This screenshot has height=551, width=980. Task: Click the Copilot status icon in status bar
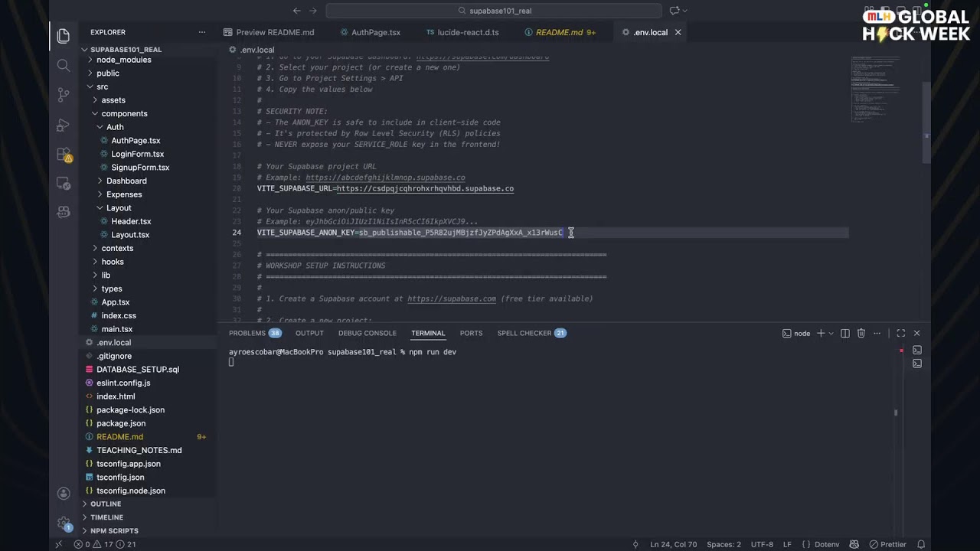point(854,544)
